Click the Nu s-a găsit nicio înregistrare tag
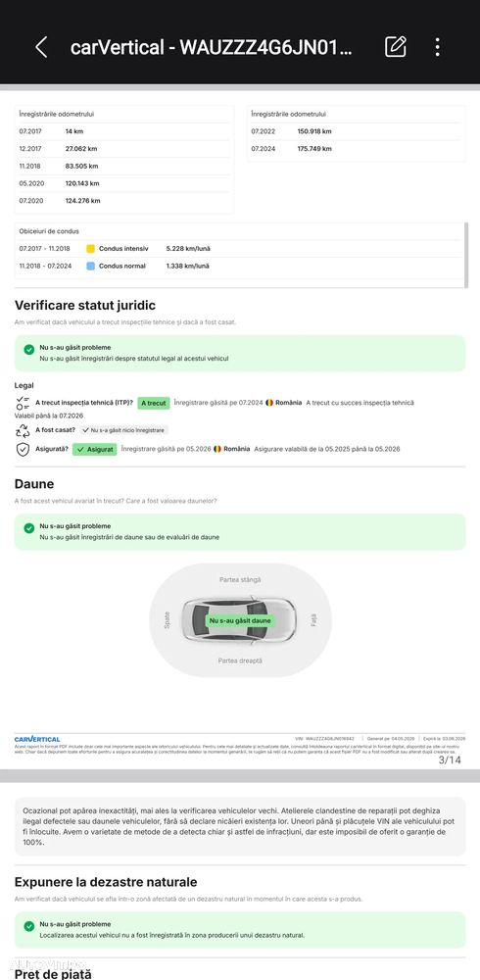This screenshot has height=980, width=480. click(x=123, y=430)
